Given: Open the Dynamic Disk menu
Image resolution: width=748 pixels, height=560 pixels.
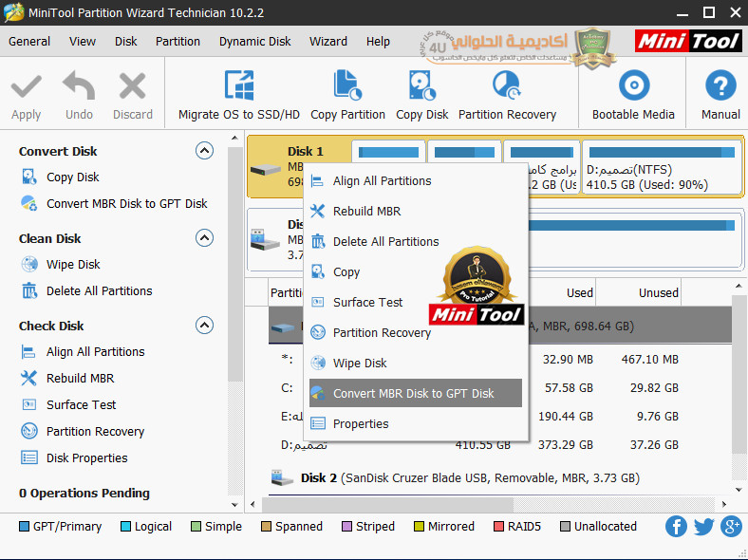Looking at the screenshot, I should [x=254, y=41].
